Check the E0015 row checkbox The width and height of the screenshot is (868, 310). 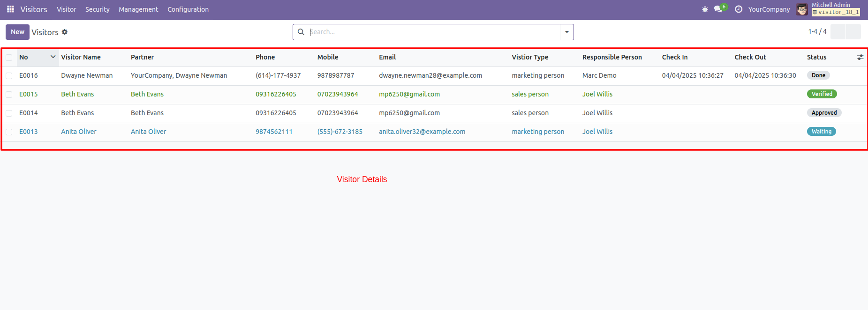(x=9, y=94)
